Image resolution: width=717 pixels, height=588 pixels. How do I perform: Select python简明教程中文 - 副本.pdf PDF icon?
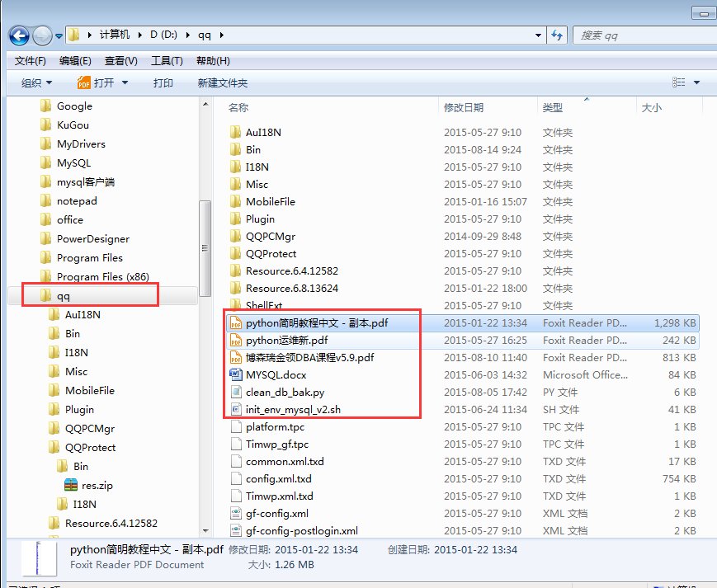click(235, 323)
